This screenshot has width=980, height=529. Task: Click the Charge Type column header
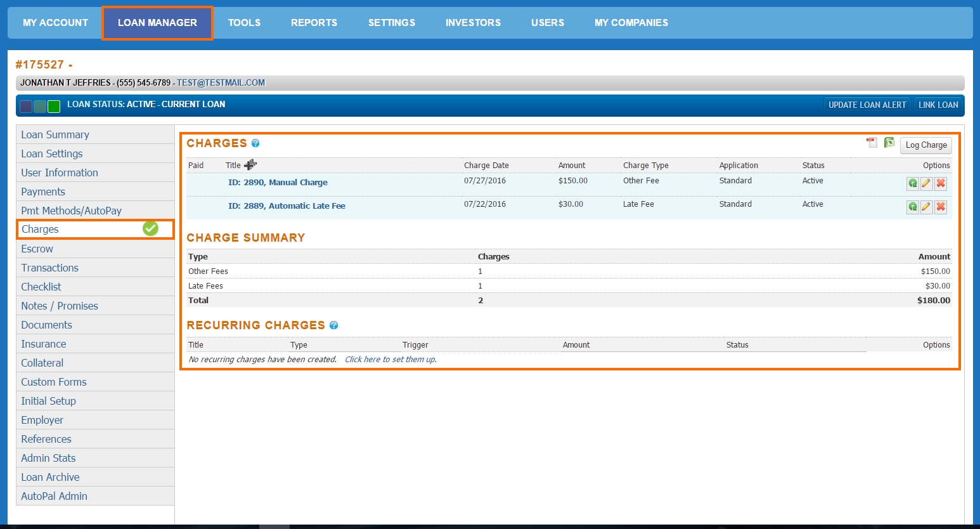coord(646,166)
